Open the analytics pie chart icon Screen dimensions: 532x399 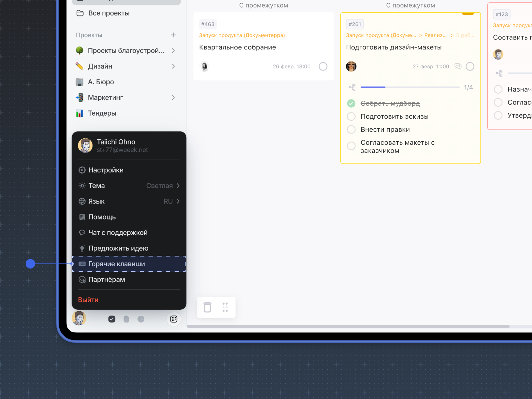pyautogui.click(x=141, y=319)
